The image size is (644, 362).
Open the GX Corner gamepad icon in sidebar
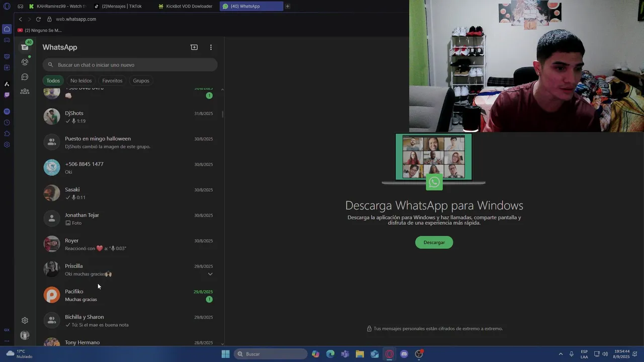tap(7, 40)
